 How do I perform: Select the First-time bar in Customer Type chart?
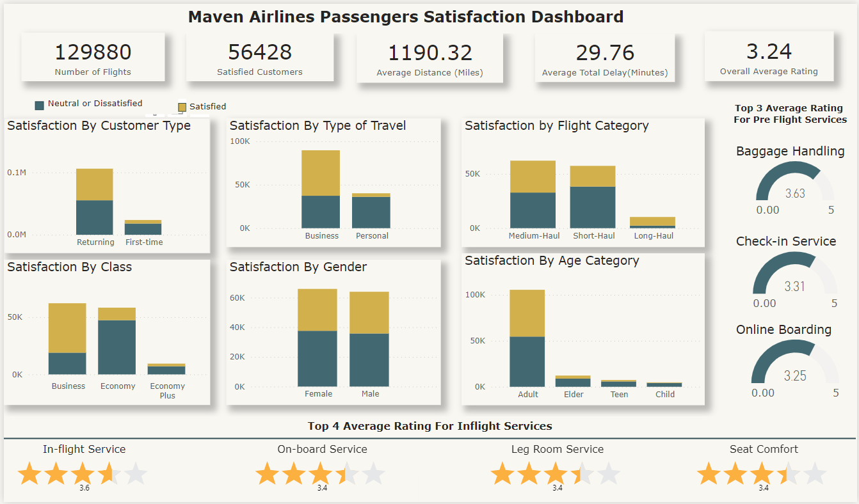(x=143, y=228)
